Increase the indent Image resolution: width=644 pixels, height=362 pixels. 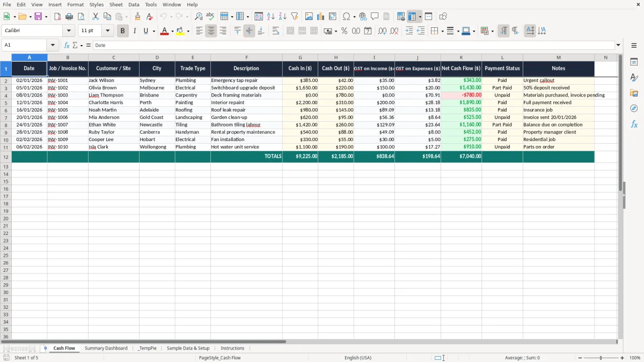coord(409,31)
